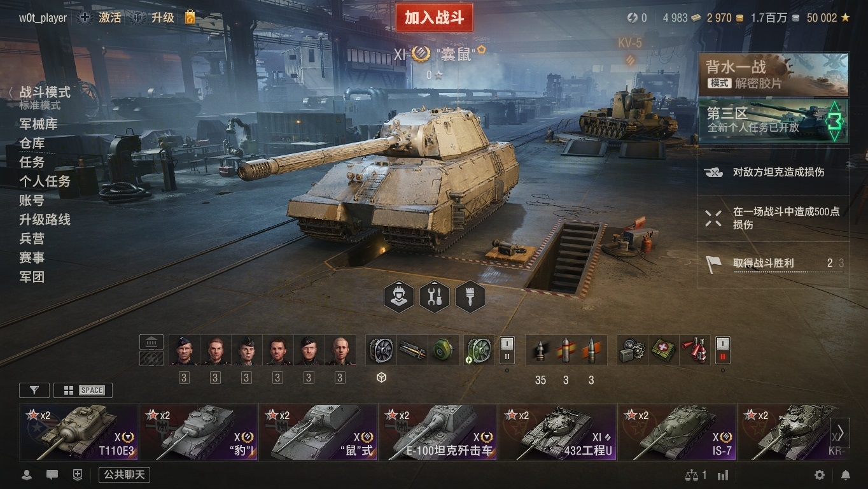Open the paintbrush customization icon
Screen dimensions: 868x489
click(470, 297)
